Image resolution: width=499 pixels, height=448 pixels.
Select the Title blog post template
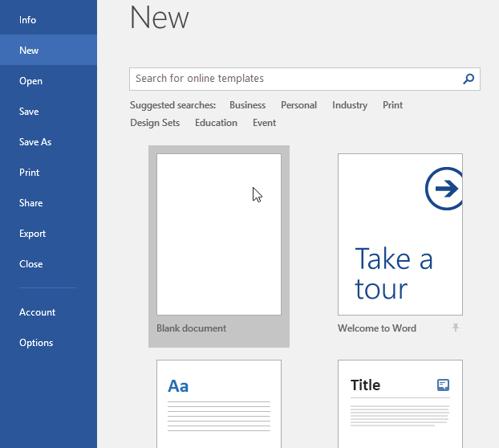click(400, 404)
